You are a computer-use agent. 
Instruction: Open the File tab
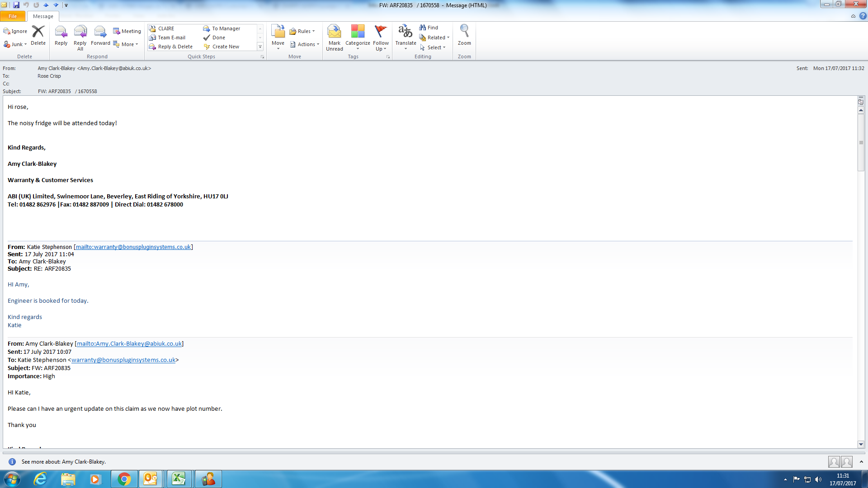tap(13, 16)
